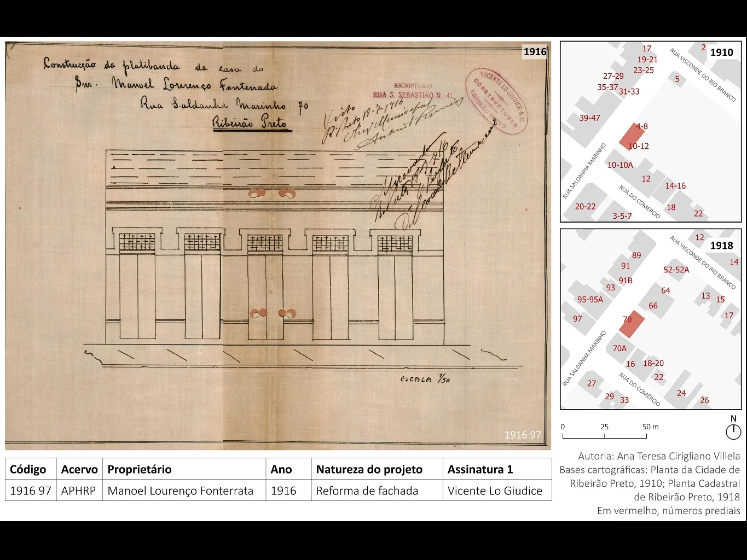
Task: Click building number 14-16 on the 1910 map
Action: pos(675,186)
